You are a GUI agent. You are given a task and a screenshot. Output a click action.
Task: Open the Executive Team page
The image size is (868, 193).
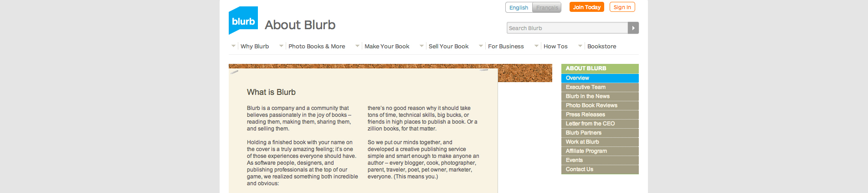pos(600,87)
